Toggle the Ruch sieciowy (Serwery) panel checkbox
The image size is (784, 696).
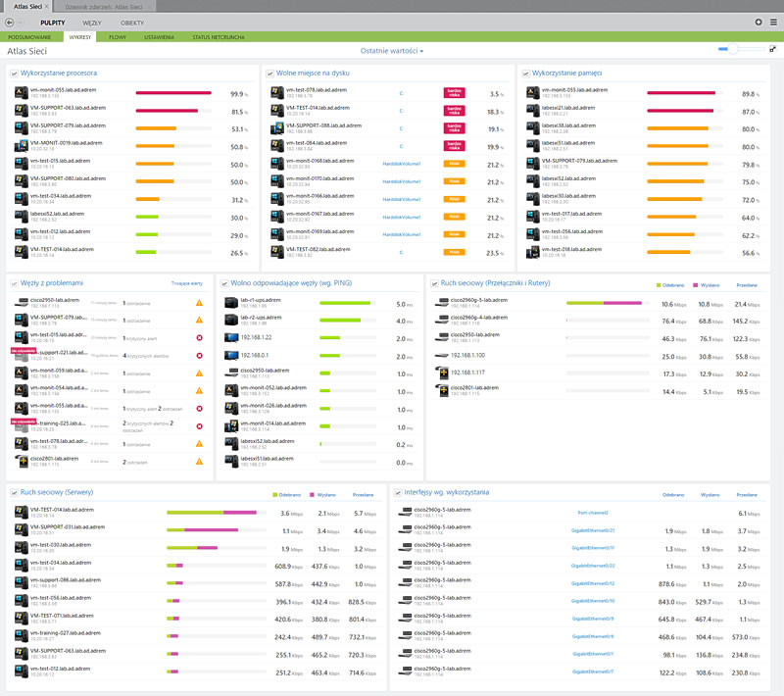click(x=14, y=492)
